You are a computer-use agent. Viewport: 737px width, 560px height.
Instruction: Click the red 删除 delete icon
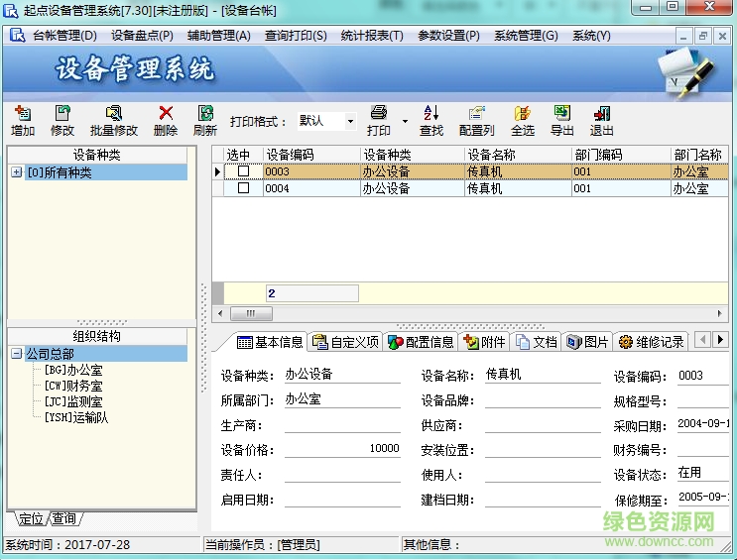(166, 114)
